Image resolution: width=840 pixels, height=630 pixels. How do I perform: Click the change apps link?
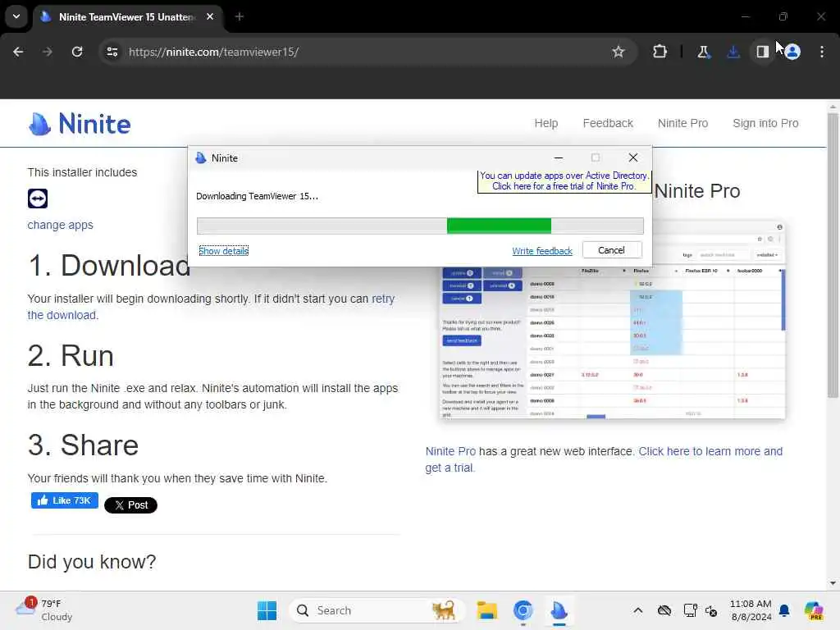pos(60,225)
